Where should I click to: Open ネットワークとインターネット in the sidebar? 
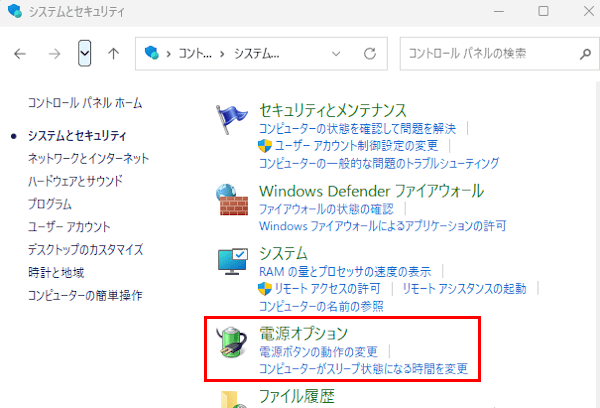88,158
